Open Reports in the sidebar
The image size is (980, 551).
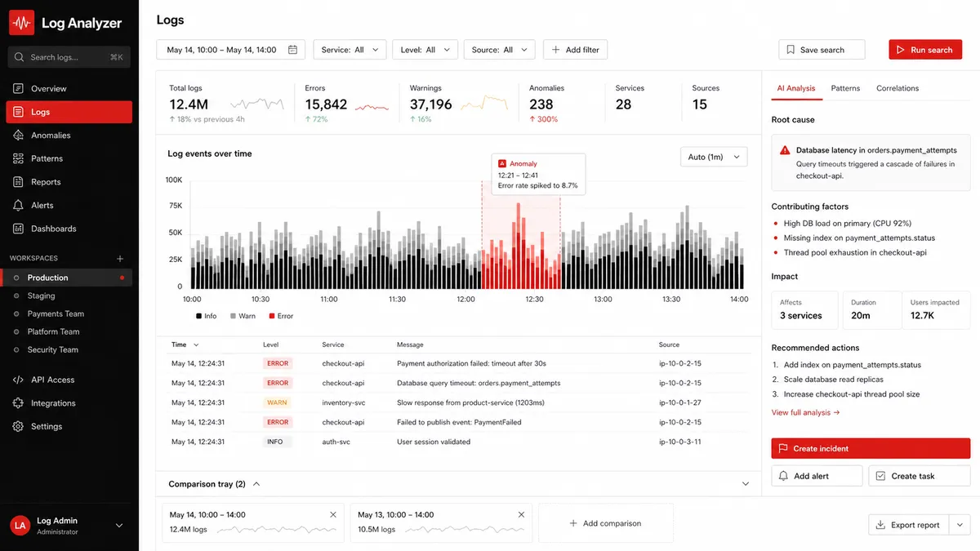tap(69, 182)
